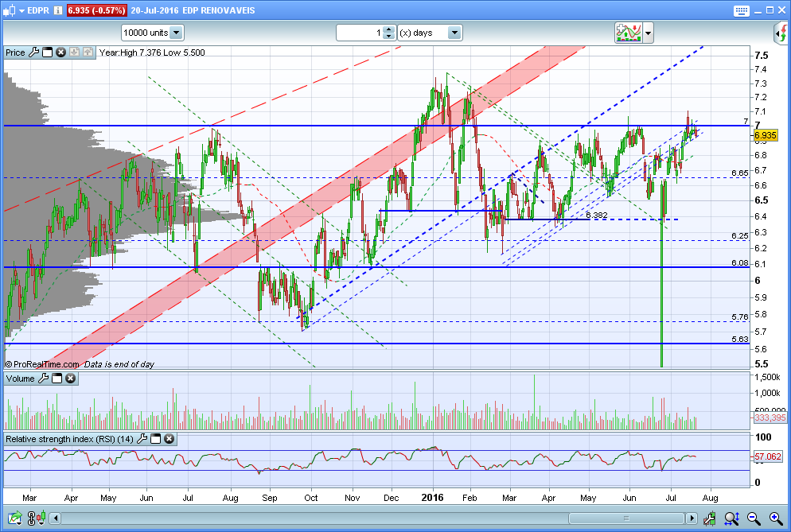
Task: Click the Year:High 7.376 Low 5.500 text
Action: [x=152, y=52]
